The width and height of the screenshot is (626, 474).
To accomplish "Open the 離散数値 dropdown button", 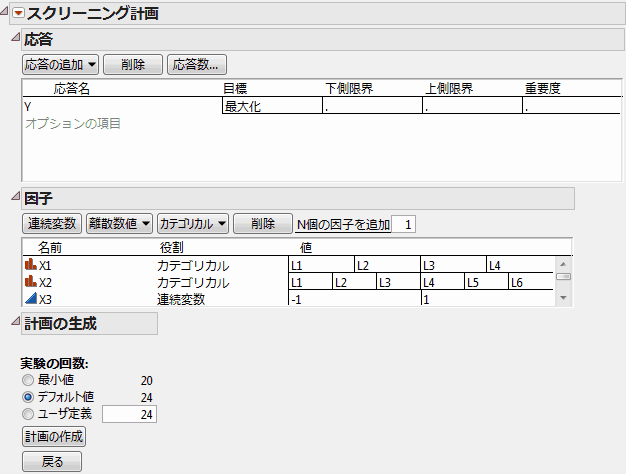I will (119, 224).
